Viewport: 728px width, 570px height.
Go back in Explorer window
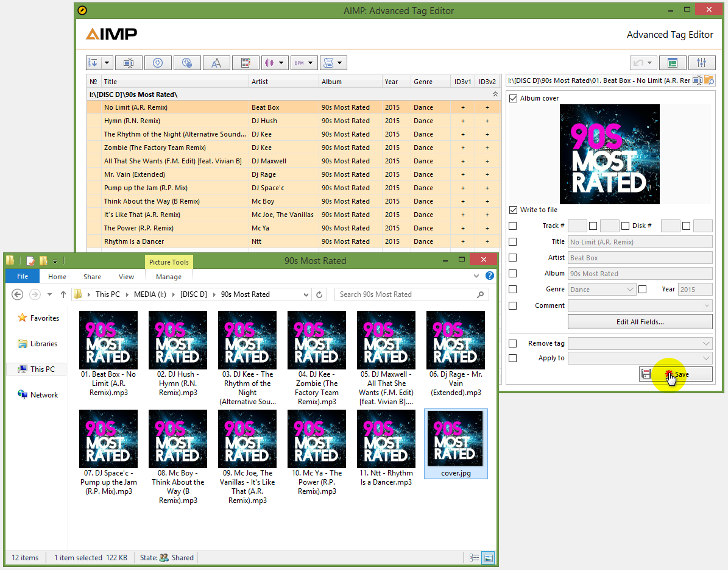(x=17, y=294)
